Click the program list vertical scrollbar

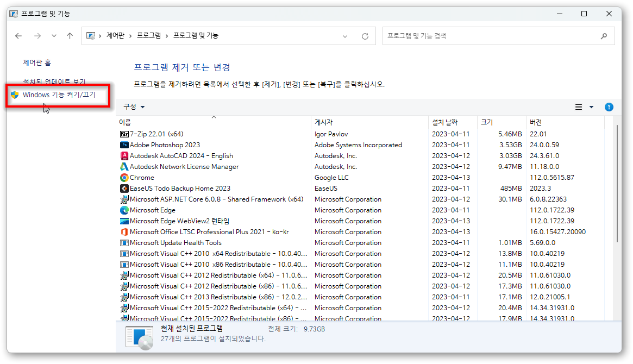tap(617, 184)
